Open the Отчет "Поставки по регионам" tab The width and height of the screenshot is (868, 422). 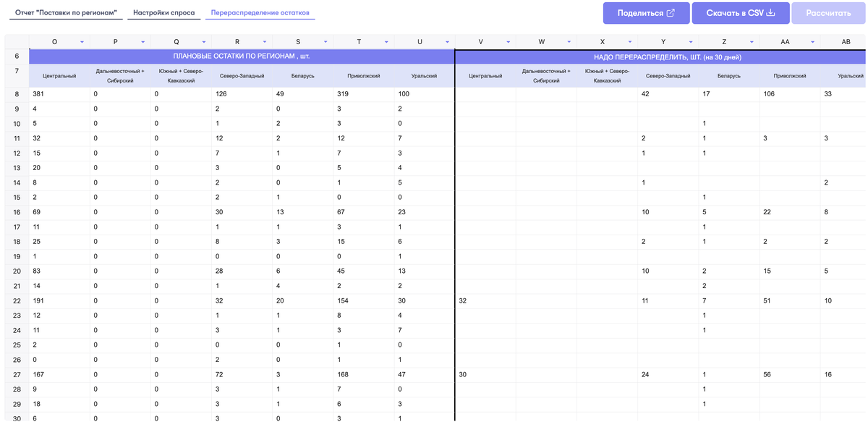64,13
